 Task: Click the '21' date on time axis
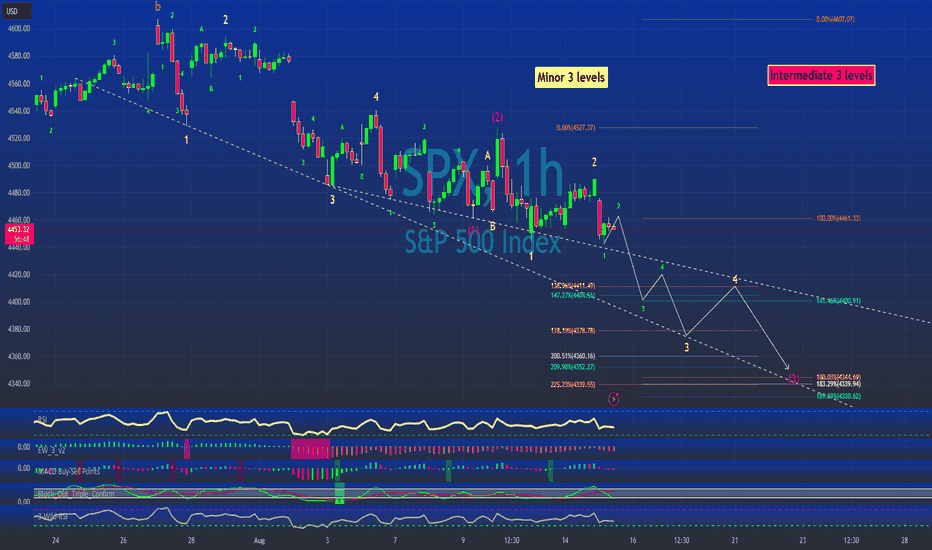tap(735, 540)
